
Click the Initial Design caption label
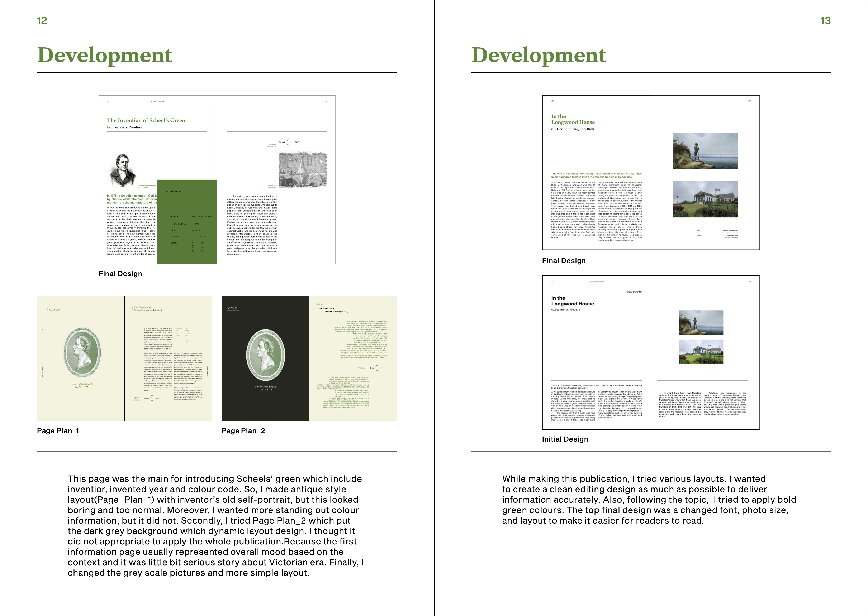[565, 439]
